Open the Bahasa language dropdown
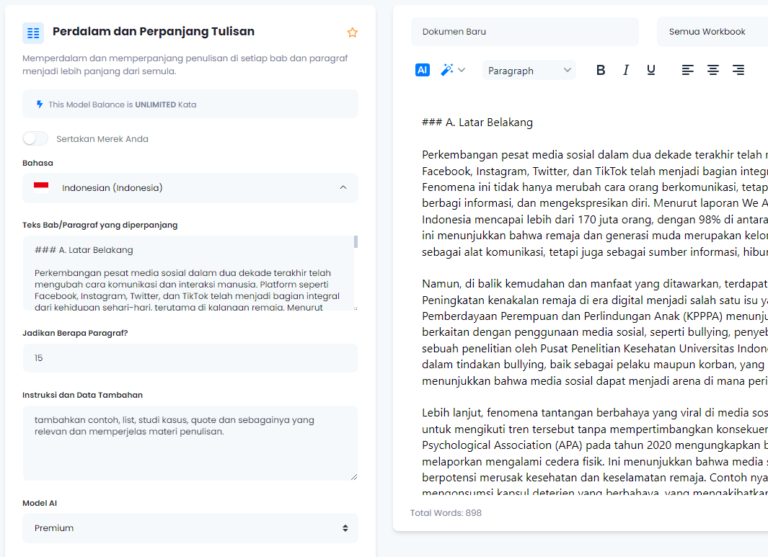The width and height of the screenshot is (768, 557). coord(190,188)
